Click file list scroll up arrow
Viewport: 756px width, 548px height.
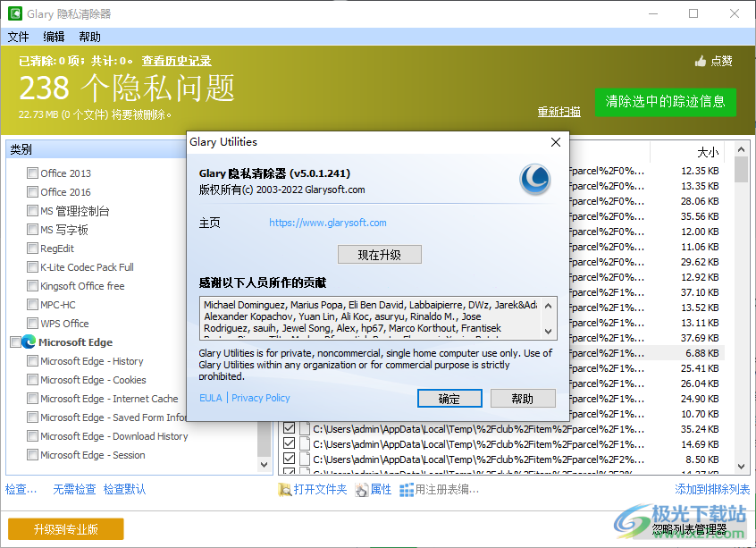(741, 149)
